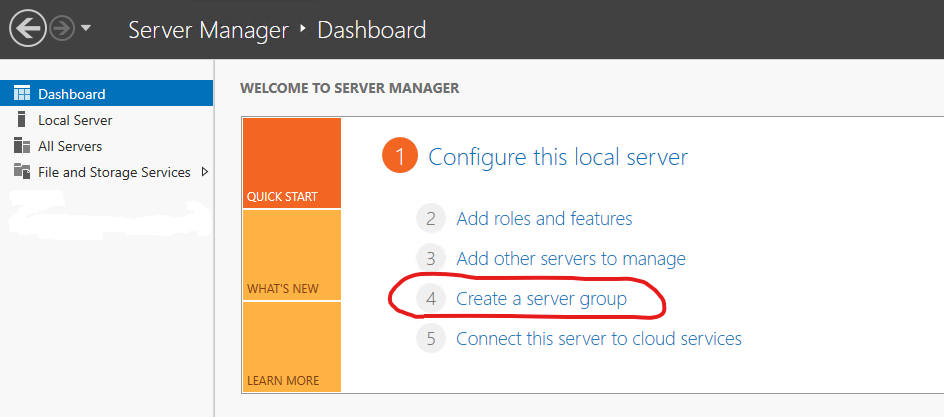Click the Local Server icon
This screenshot has width=944, height=417.
tap(22, 119)
